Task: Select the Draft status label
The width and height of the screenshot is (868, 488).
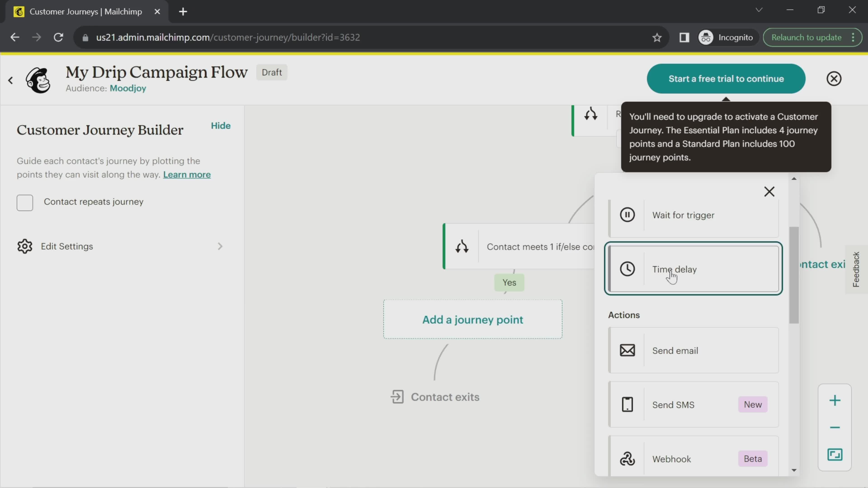Action: [272, 72]
